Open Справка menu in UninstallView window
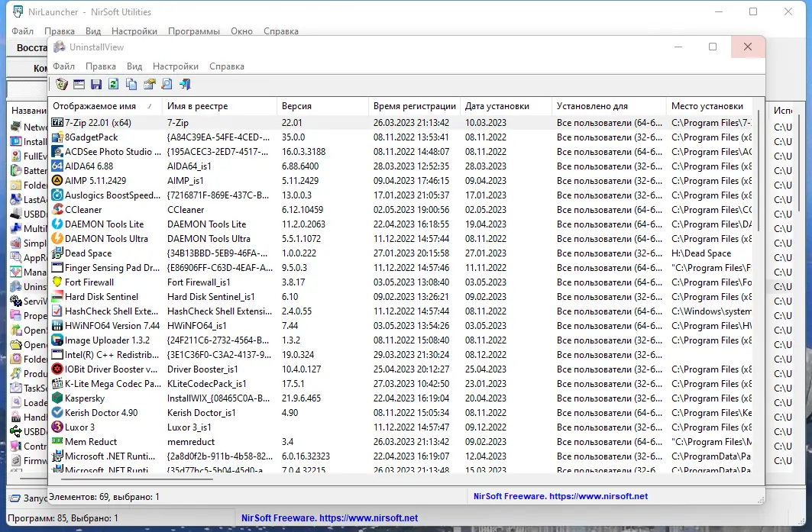812x532 pixels. (227, 66)
